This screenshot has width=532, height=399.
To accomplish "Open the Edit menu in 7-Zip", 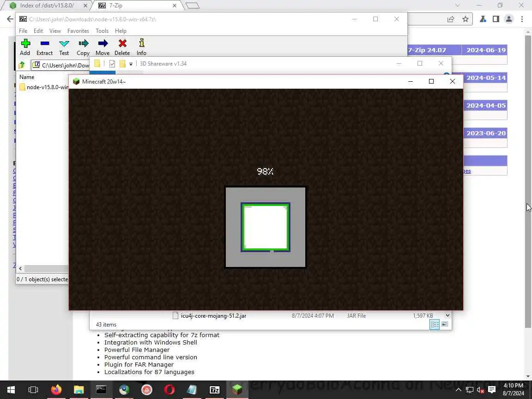I will click(38, 31).
